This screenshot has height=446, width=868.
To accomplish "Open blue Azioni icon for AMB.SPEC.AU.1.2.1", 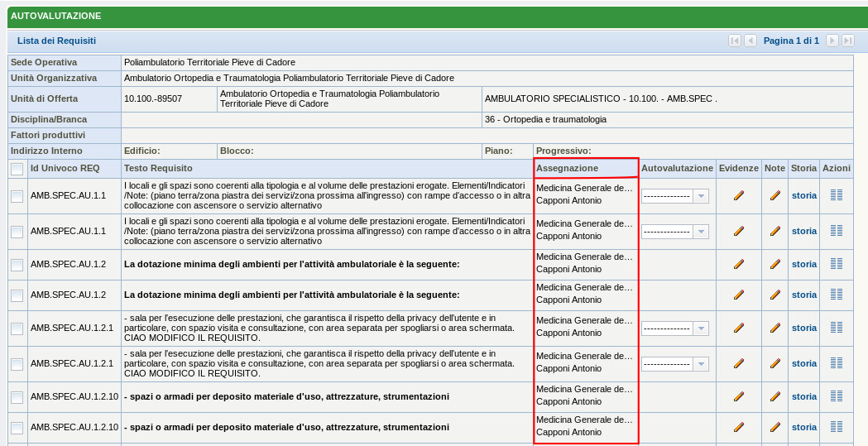I will (836, 363).
